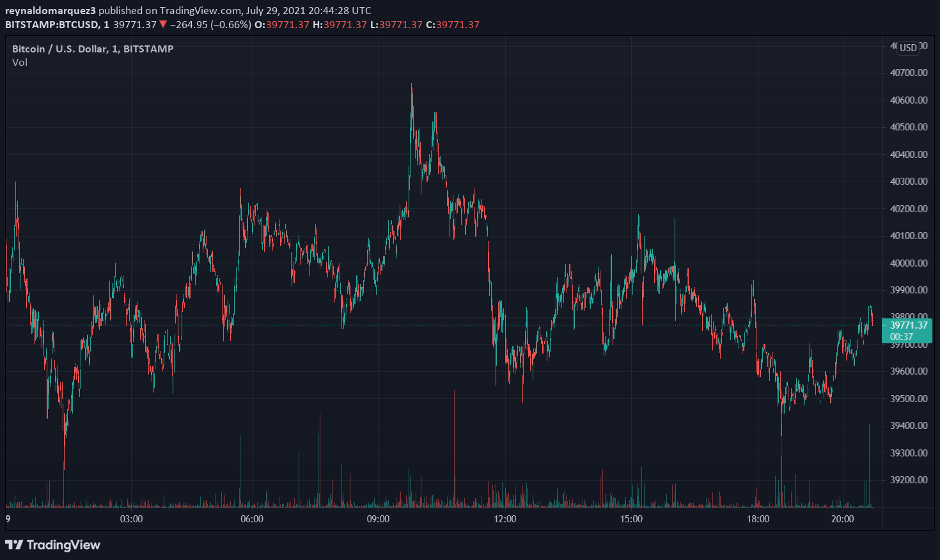Click the 09:00 time axis label

378,519
